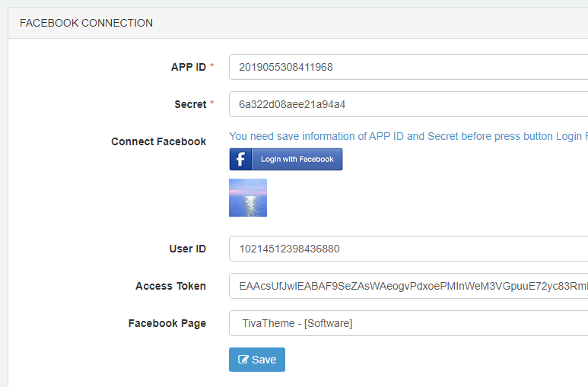
Task: Focus the APP ID input field
Action: click(408, 67)
